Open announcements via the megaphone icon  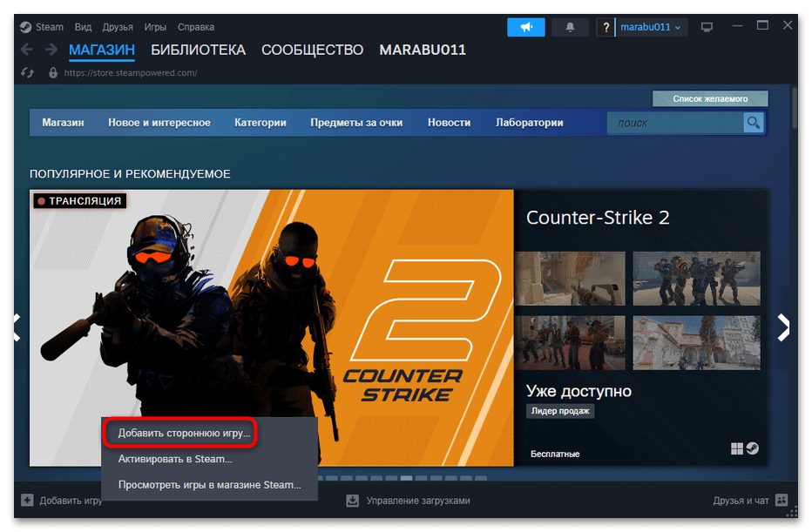(525, 27)
